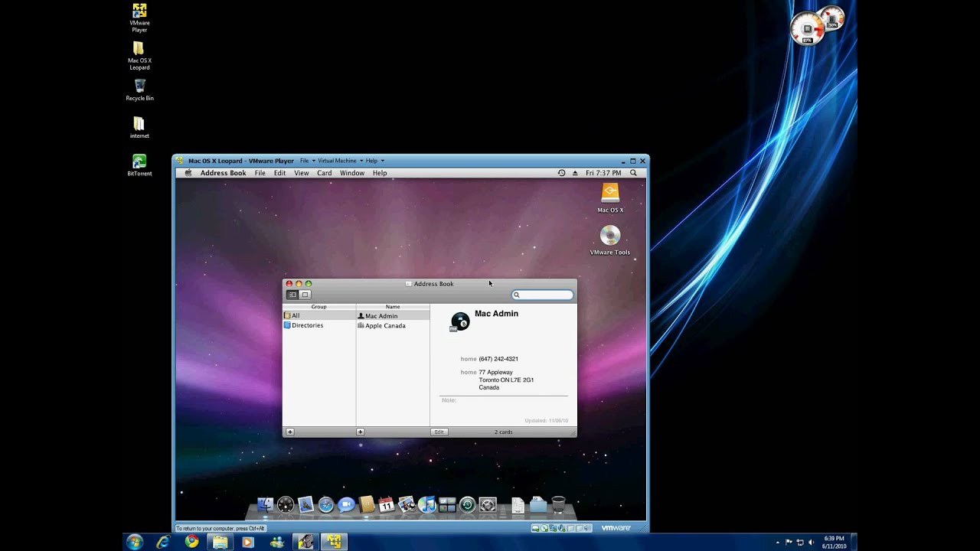
Task: Click the phone number (647) 242-4321
Action: click(498, 359)
